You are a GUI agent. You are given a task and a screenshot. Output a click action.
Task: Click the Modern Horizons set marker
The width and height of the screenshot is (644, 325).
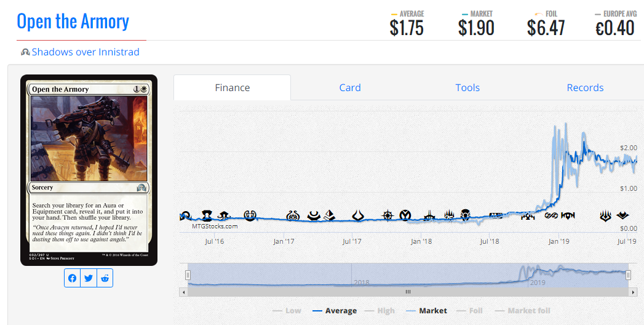pyautogui.click(x=623, y=215)
